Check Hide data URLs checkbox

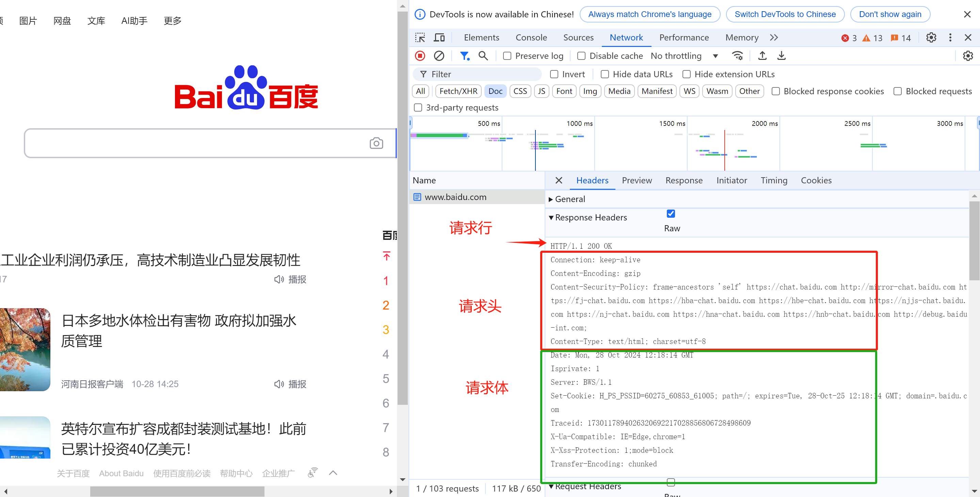605,74
